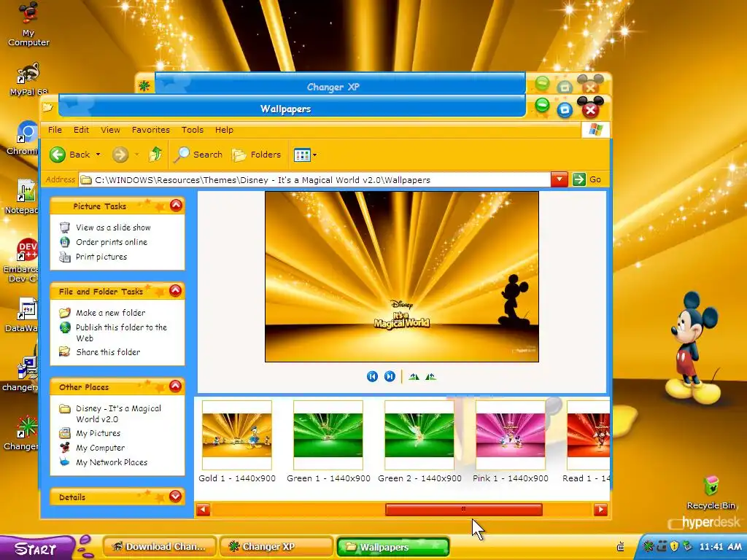Open the Views dropdown button
The image size is (747, 560).
pyautogui.click(x=306, y=155)
